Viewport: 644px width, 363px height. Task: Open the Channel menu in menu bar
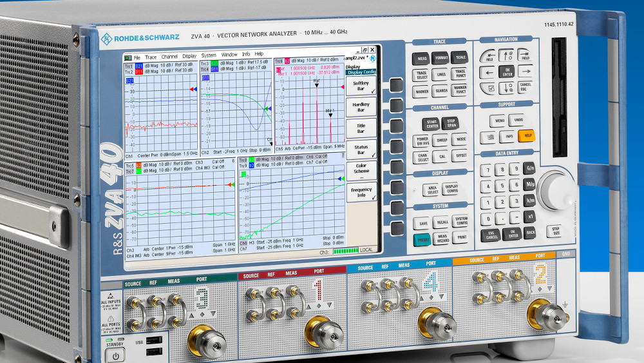[x=169, y=57]
